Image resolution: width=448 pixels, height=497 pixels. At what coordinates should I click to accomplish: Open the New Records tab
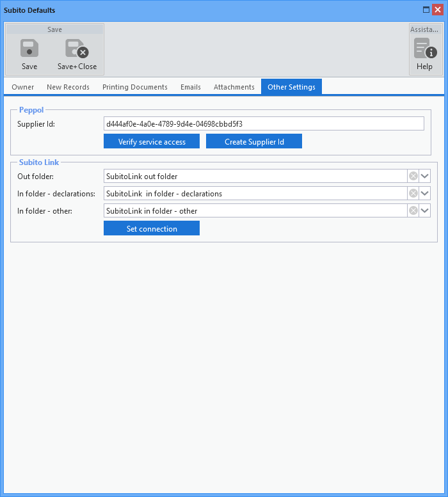(68, 87)
